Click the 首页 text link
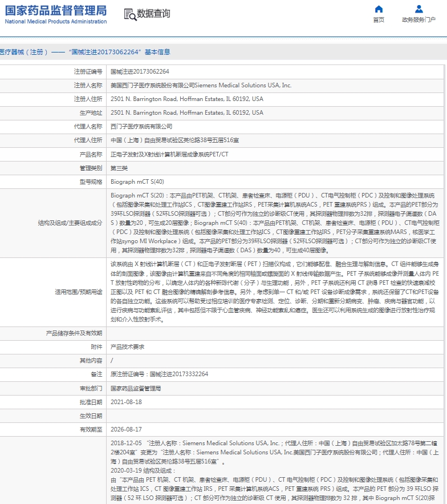 (x=379, y=20)
